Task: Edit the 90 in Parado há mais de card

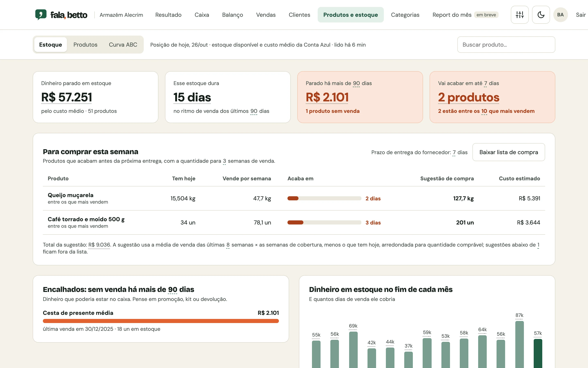Action: coord(356,83)
